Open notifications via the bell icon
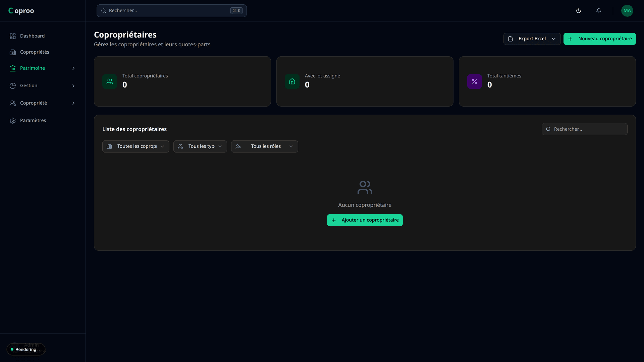 click(x=599, y=11)
